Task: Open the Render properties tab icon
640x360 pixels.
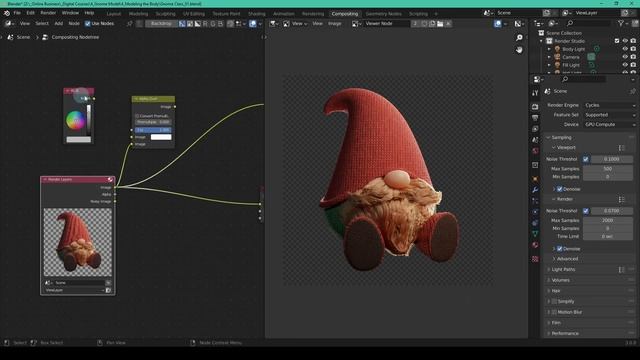Action: [x=535, y=107]
